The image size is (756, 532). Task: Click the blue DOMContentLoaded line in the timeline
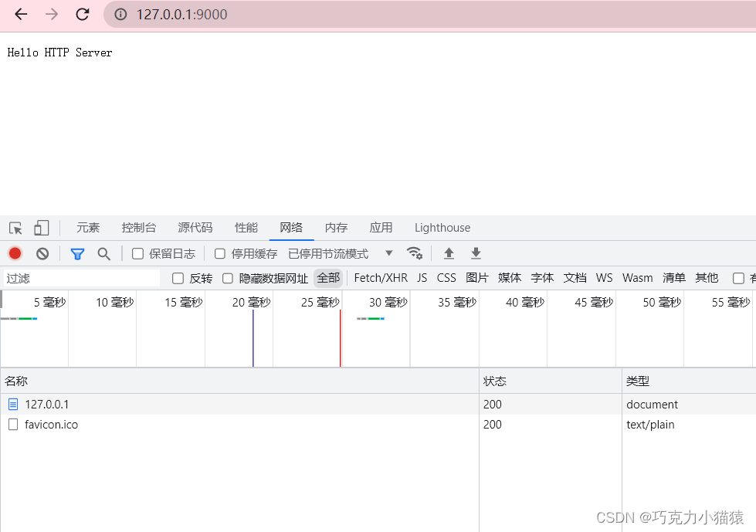[x=253, y=338]
